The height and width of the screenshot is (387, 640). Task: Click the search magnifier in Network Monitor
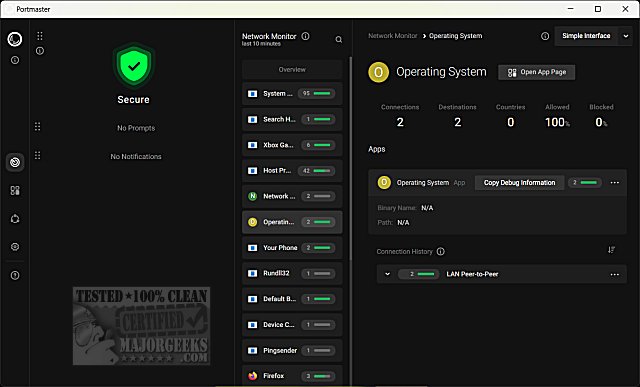tap(339, 40)
